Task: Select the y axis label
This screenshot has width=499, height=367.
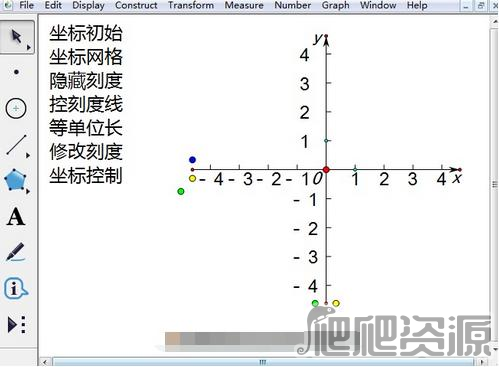Action: (x=318, y=39)
